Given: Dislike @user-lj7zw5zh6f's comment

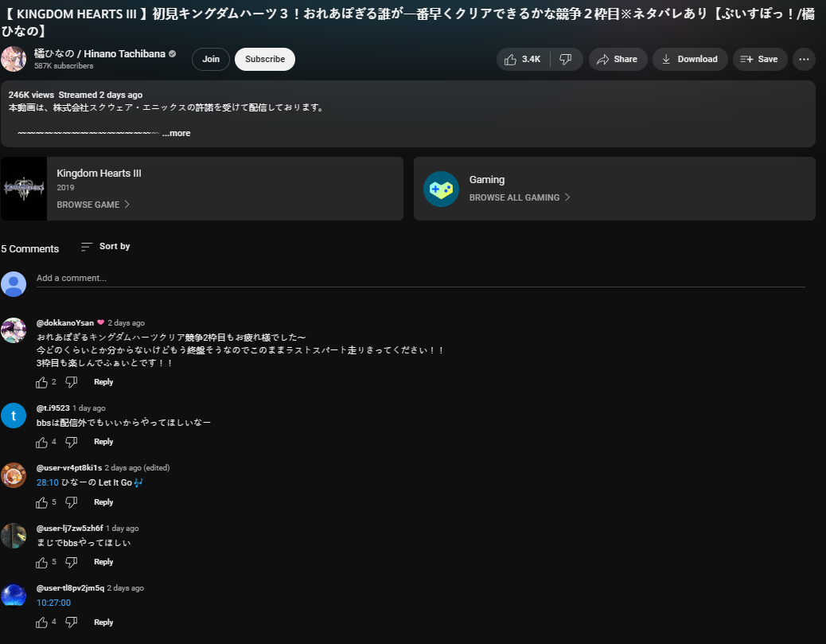Looking at the screenshot, I should coord(71,562).
